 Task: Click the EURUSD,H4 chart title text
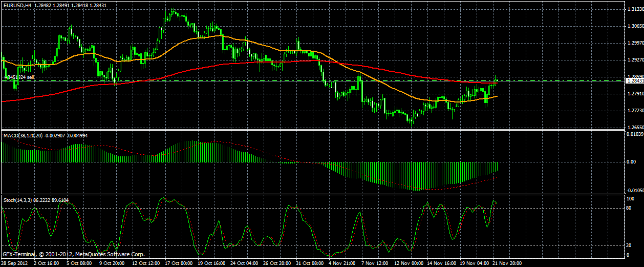(x=18, y=5)
